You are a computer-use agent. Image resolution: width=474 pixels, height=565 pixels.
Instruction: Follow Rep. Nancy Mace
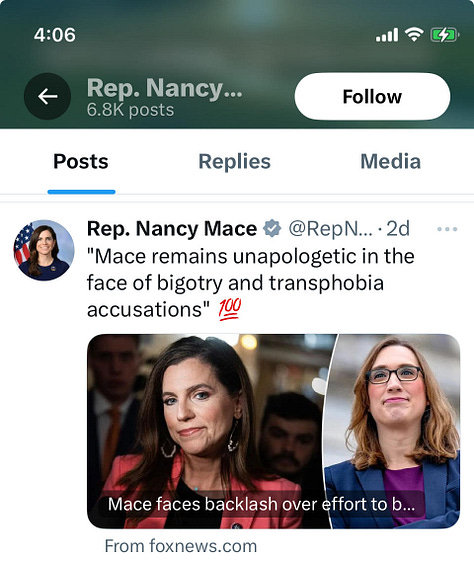click(x=372, y=96)
